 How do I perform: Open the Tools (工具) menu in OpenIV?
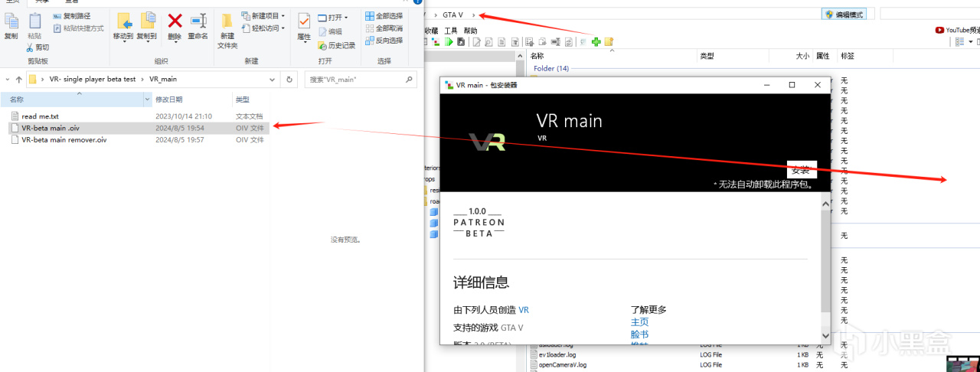click(x=450, y=31)
